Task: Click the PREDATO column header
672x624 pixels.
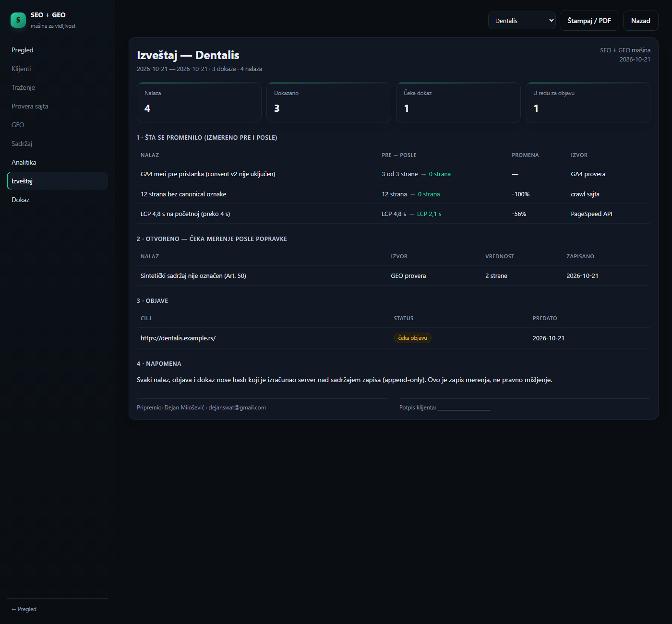Action: click(545, 318)
